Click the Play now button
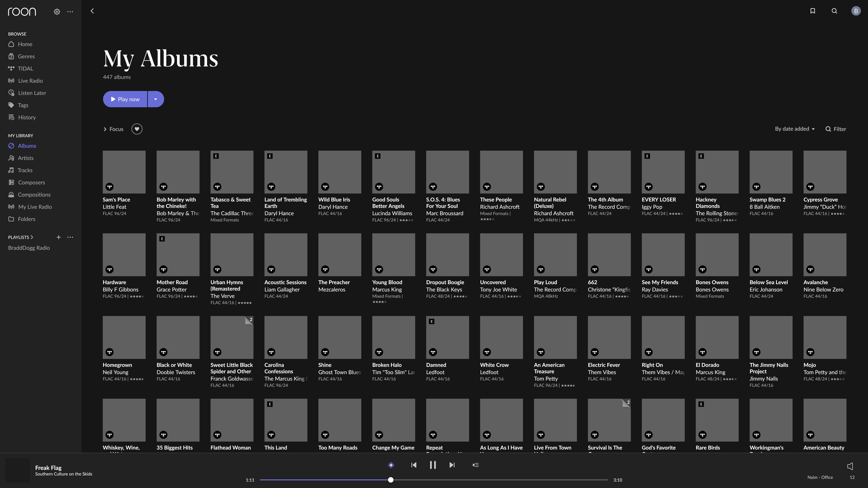868x488 pixels. coord(125,99)
